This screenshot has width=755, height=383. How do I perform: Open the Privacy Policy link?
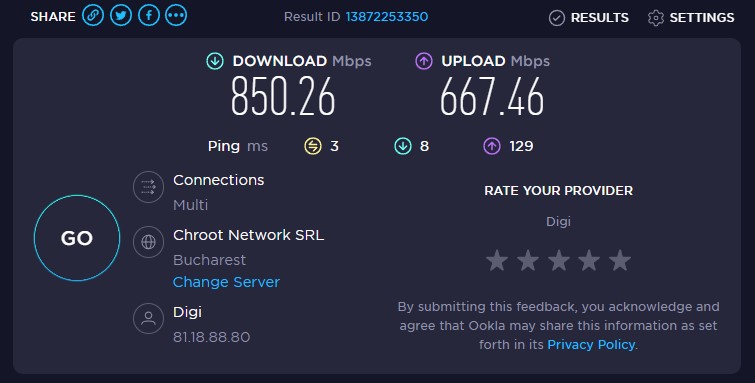591,344
